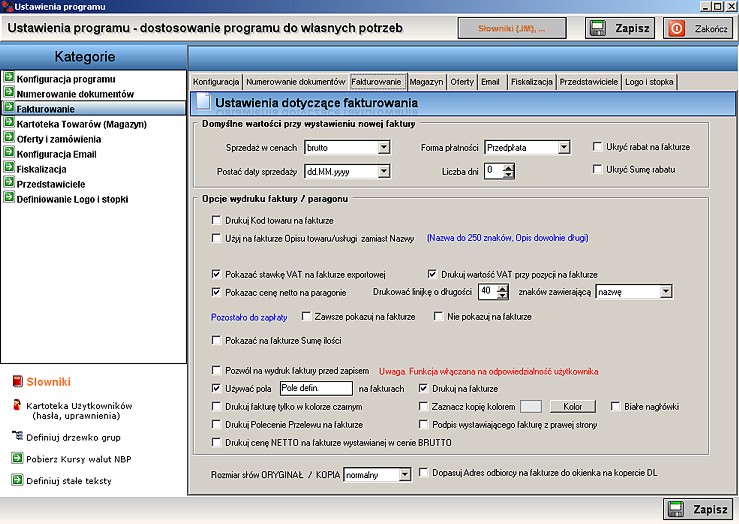739x524 pixels.
Task: Uncheck Pokazać stawkę VAT na fakturze exportowej
Action: (x=216, y=274)
